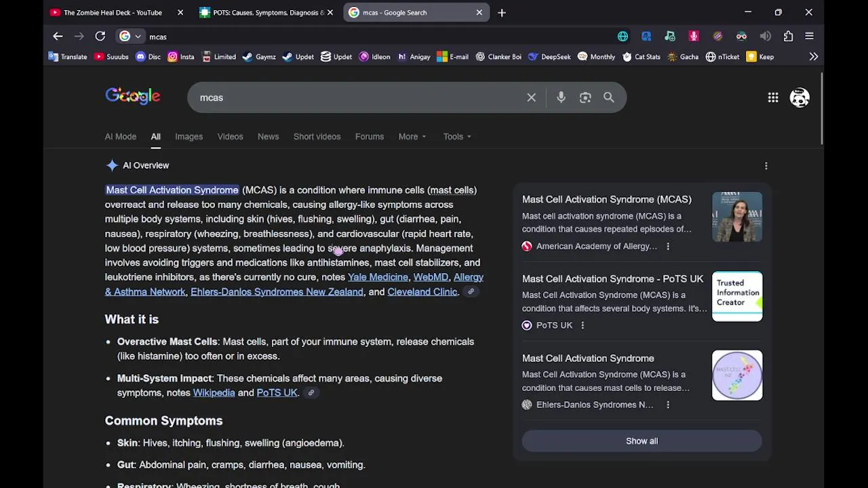Image resolution: width=868 pixels, height=488 pixels.
Task: Switch to AI Mode results
Action: 120,136
